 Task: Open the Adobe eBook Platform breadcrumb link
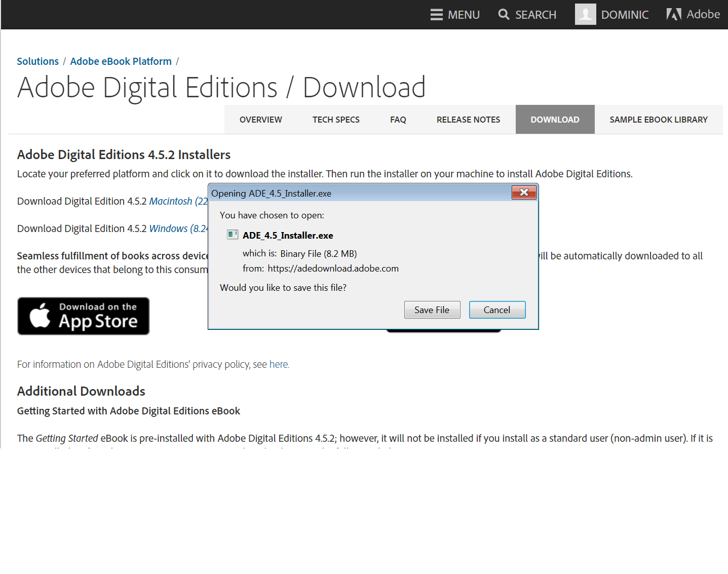pyautogui.click(x=121, y=61)
